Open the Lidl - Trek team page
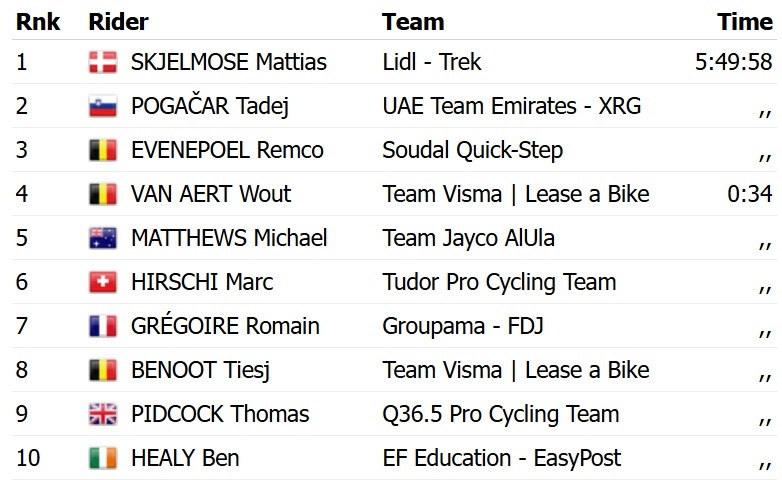782x480 pixels. 432,62
